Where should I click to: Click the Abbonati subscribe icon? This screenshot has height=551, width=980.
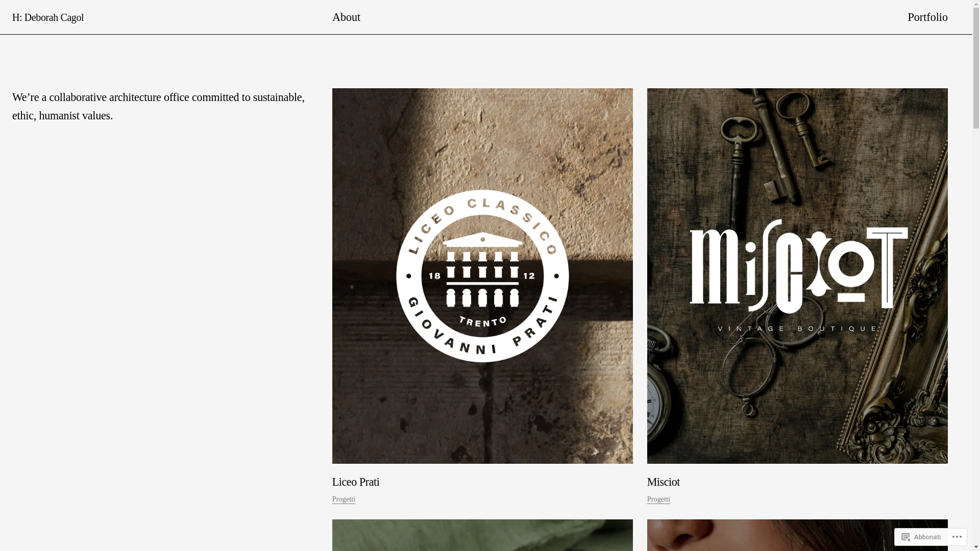(906, 537)
